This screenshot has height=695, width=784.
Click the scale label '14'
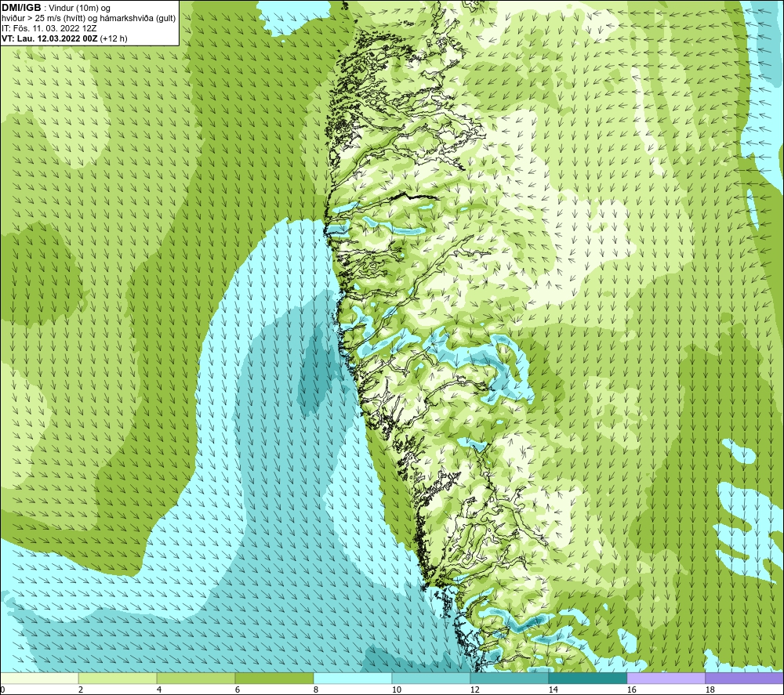(x=553, y=690)
